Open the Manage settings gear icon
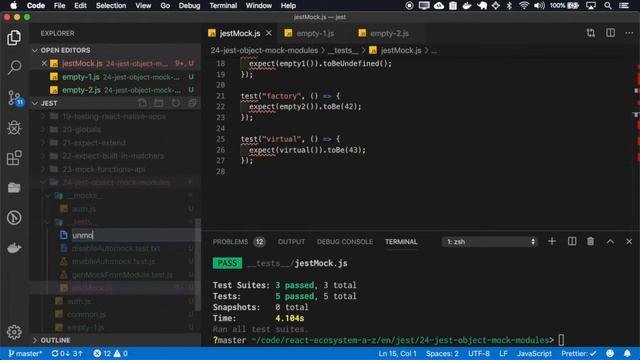This screenshot has height=360, width=640. tap(14, 332)
